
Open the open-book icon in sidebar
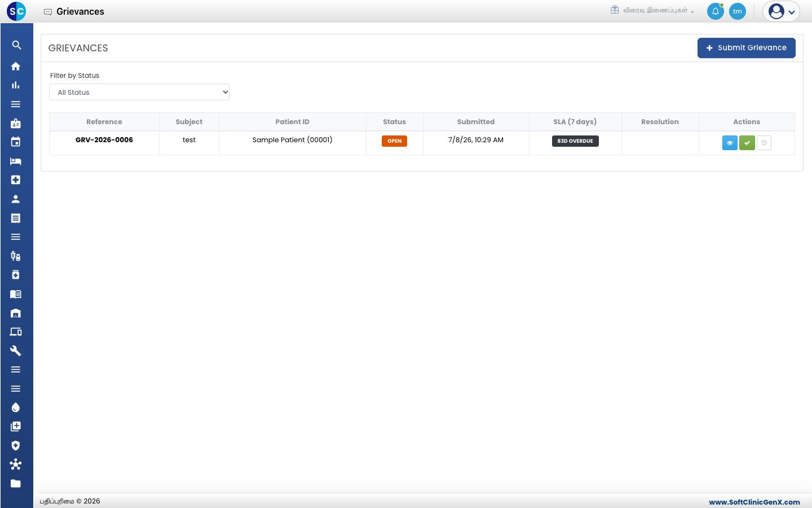[16, 294]
